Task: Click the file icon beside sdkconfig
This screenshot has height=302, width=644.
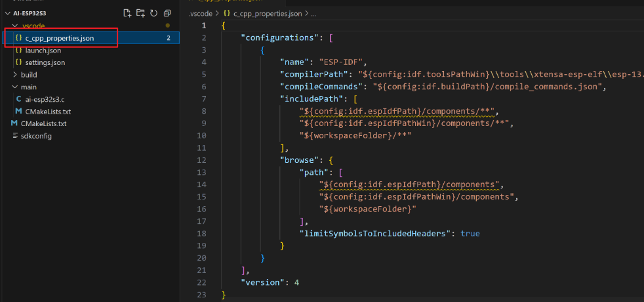Action: pos(15,136)
